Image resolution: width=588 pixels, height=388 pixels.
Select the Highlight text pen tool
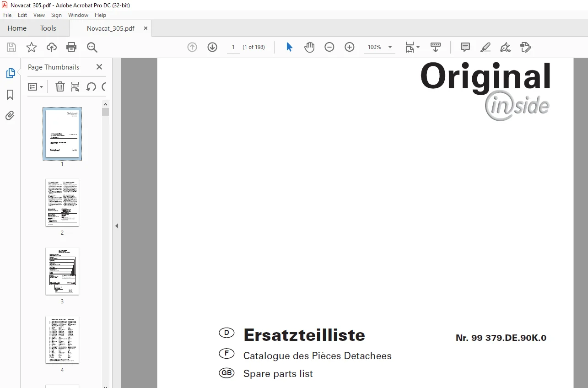[485, 47]
